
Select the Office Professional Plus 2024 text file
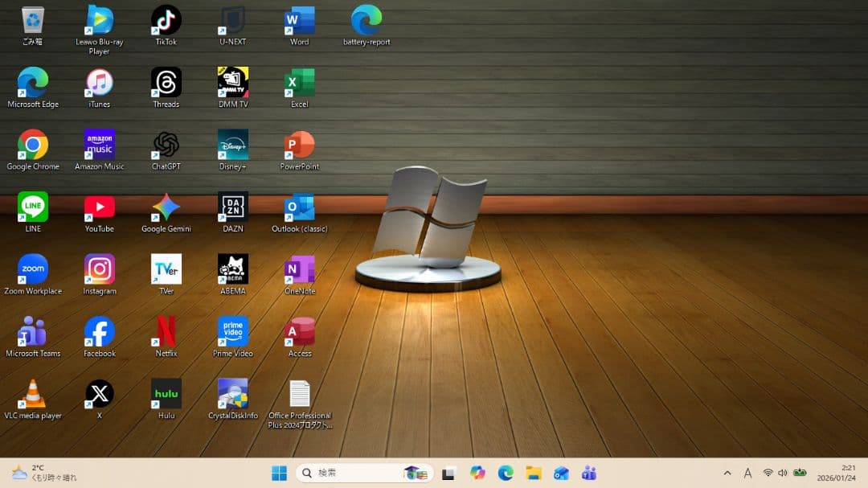(300, 394)
